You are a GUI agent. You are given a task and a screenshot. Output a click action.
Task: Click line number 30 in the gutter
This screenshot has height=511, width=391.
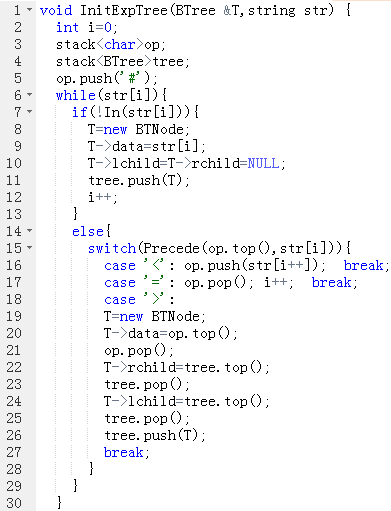[x=14, y=503]
